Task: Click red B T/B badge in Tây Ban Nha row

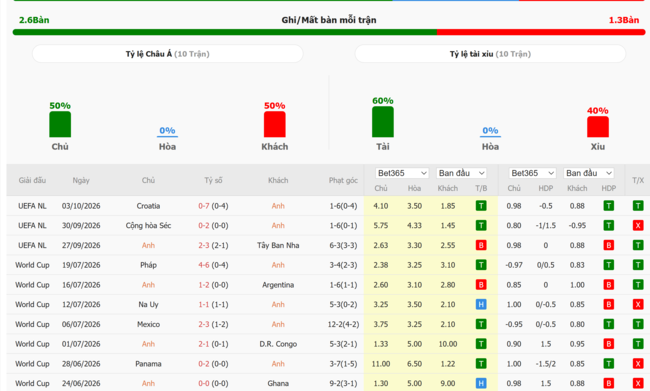Action: coord(481,245)
